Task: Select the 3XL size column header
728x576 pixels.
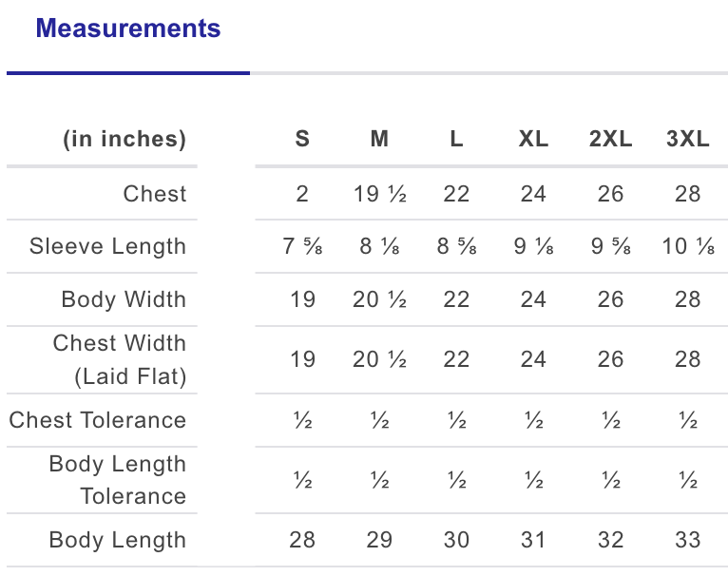Action: pos(687,139)
